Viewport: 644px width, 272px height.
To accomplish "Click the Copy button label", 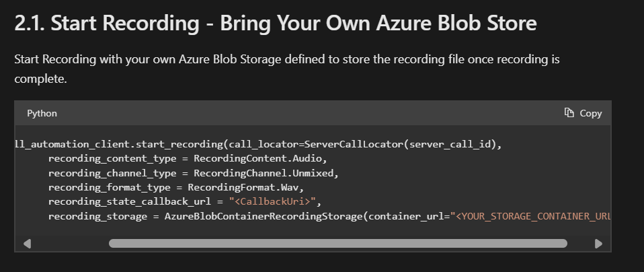I will coord(591,114).
